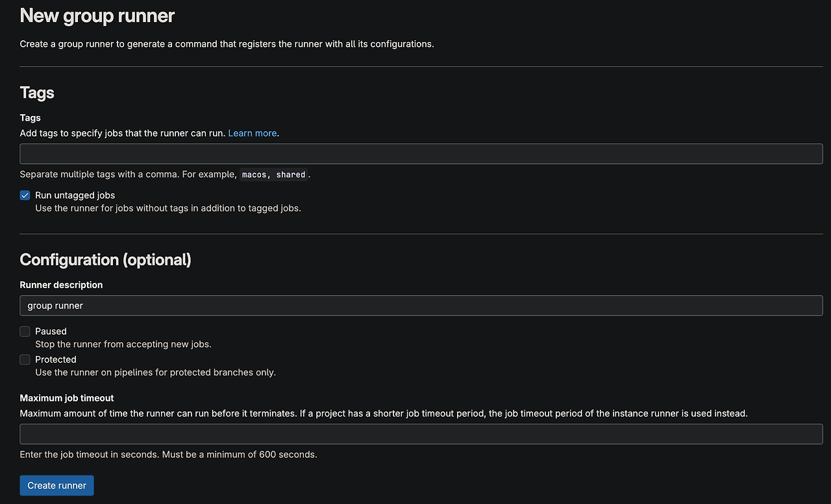Toggle Paused by clicking its label
This screenshot has height=504, width=831.
51,331
